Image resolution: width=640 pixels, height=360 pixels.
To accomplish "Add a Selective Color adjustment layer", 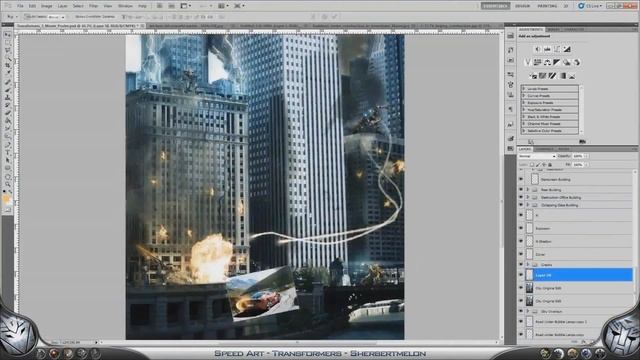I will (572, 76).
